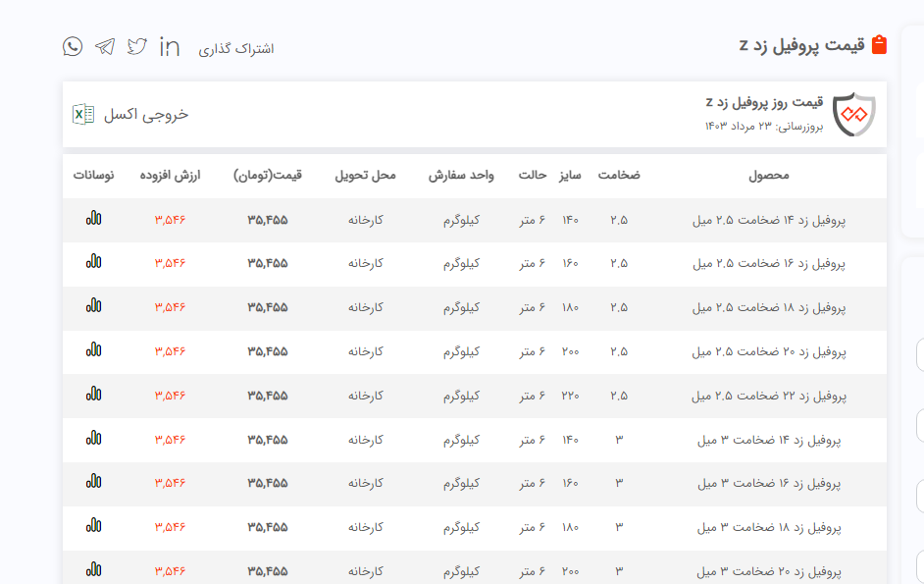Open price fluctuation chart for پروفیل زد ۱۶ ضخامت ۲.۵
The image size is (924, 584).
click(93, 262)
